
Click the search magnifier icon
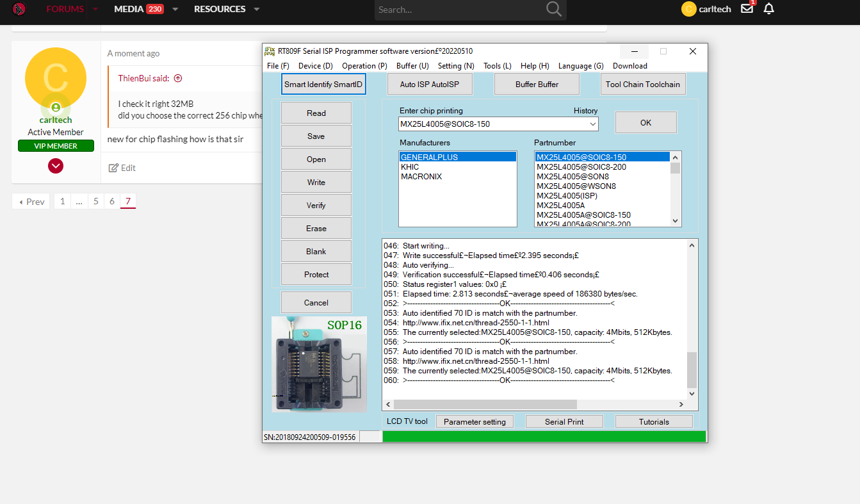(x=554, y=9)
